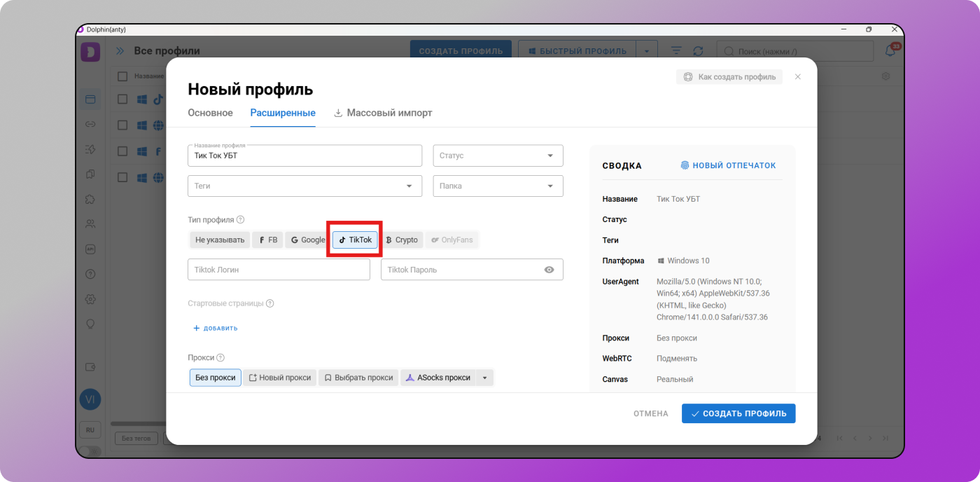Viewport: 980px width, 482px height.
Task: Open the Статус dropdown
Action: [x=497, y=155]
